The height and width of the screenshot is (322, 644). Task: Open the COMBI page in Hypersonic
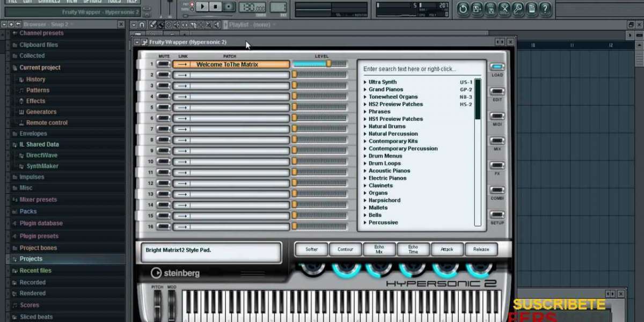click(x=497, y=190)
